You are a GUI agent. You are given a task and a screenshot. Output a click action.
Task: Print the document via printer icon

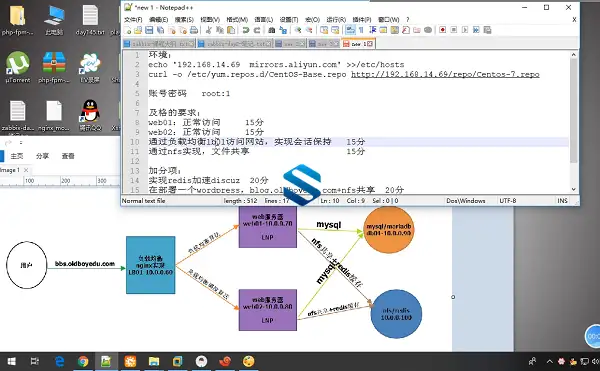(194, 30)
